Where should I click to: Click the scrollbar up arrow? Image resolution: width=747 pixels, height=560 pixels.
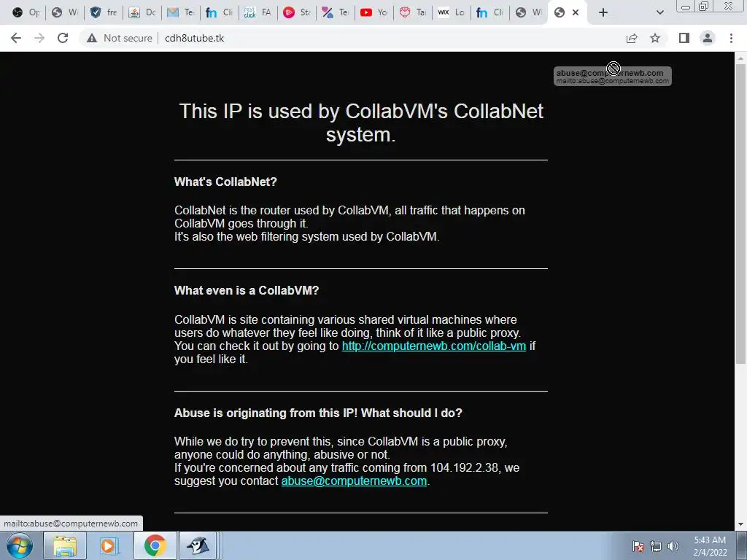pyautogui.click(x=740, y=58)
